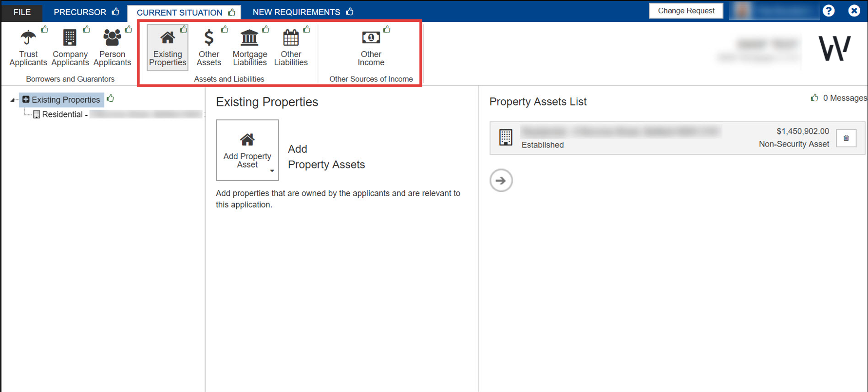
Task: Click thumbs-up above Other Liabilities
Action: [307, 30]
